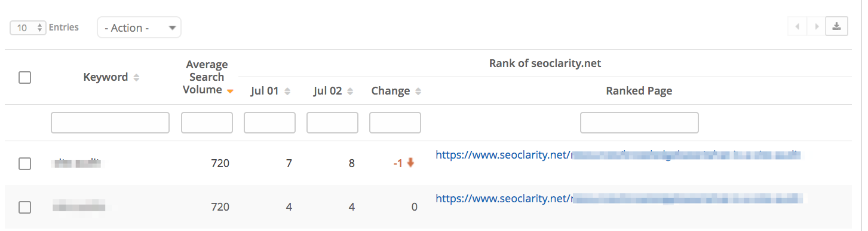Change the entries-per-page stepper

[x=28, y=28]
